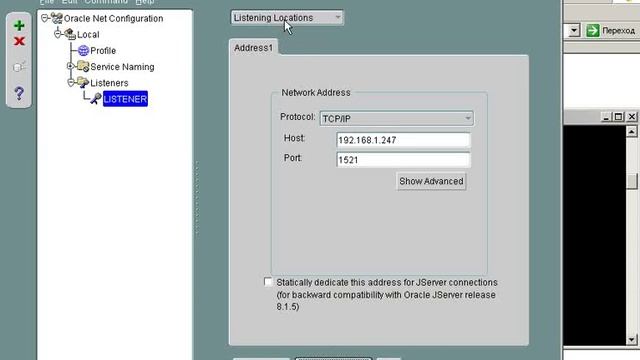Viewport: 640px width, 360px height.
Task: Collapse the Oracle Net Configuration tree node
Action: click(45, 18)
